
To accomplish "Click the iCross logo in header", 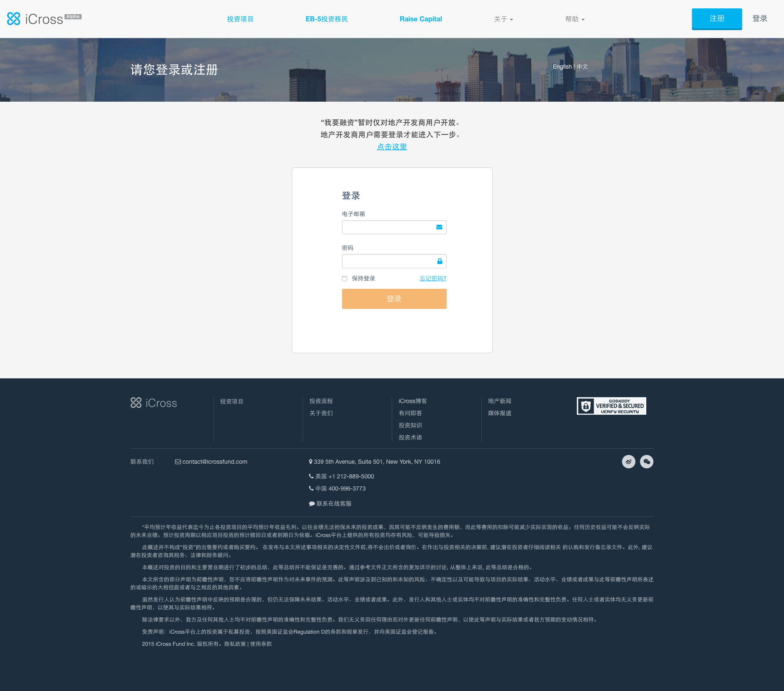I will click(x=36, y=19).
